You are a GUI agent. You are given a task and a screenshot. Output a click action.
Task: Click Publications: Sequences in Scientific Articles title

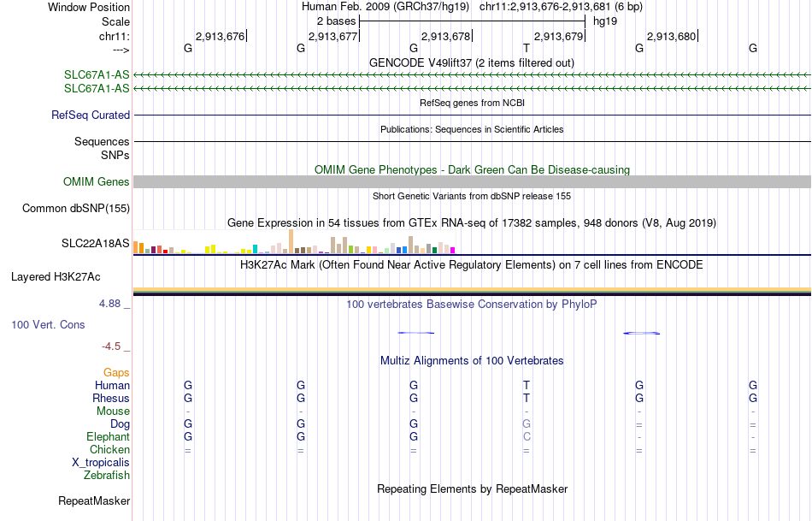(x=472, y=129)
